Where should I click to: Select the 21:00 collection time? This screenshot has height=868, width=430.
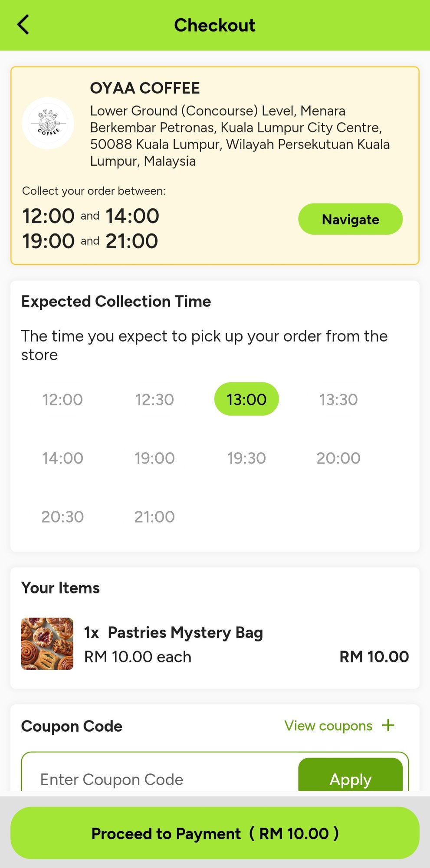pos(154,516)
